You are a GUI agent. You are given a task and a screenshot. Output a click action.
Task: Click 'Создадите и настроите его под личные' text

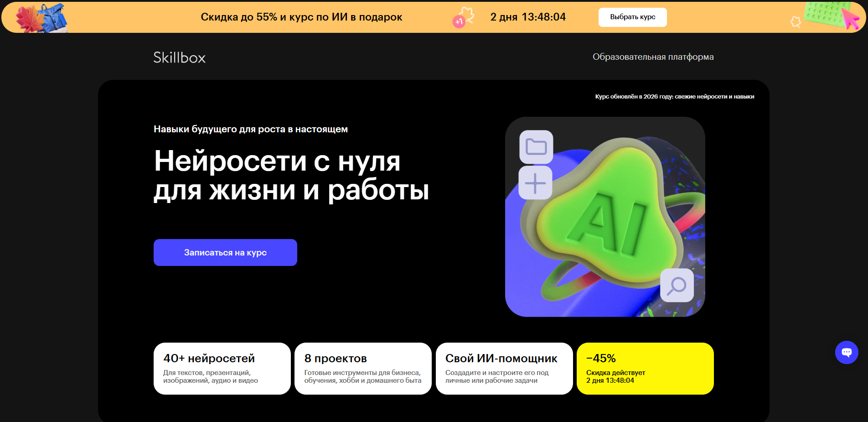pos(497,376)
